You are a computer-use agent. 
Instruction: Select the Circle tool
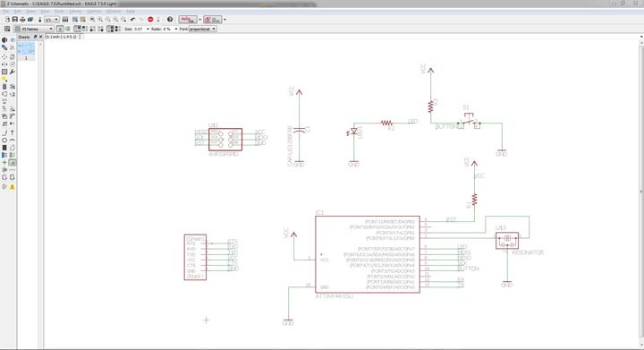[4, 140]
